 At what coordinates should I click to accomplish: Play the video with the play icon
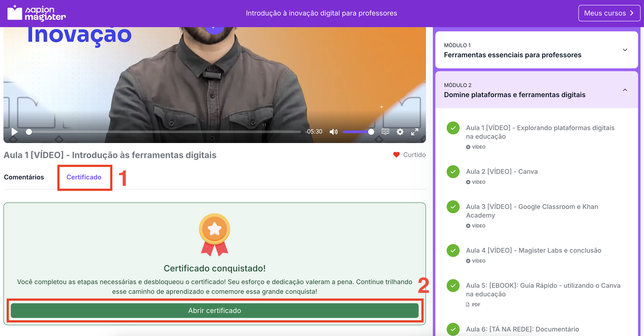(x=14, y=132)
